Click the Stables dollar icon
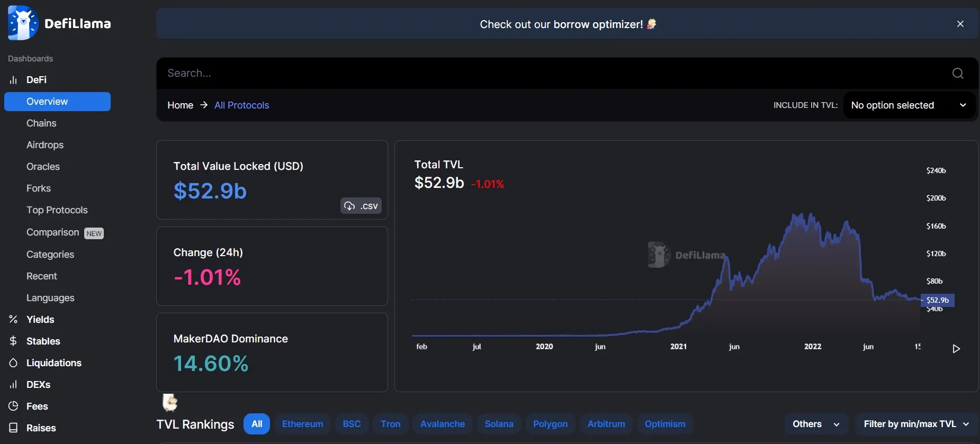 (13, 341)
